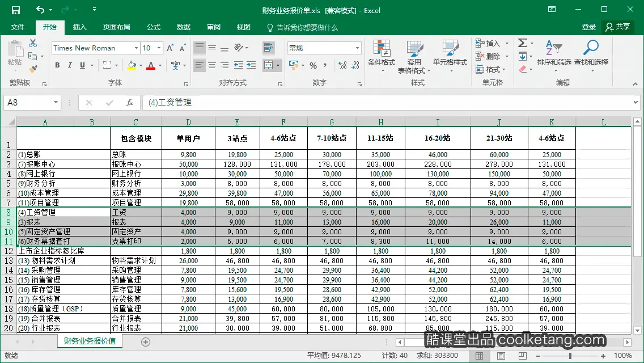The width and height of the screenshot is (644, 363).
Task: Switch to the 插入 Insert tab
Action: 80,27
